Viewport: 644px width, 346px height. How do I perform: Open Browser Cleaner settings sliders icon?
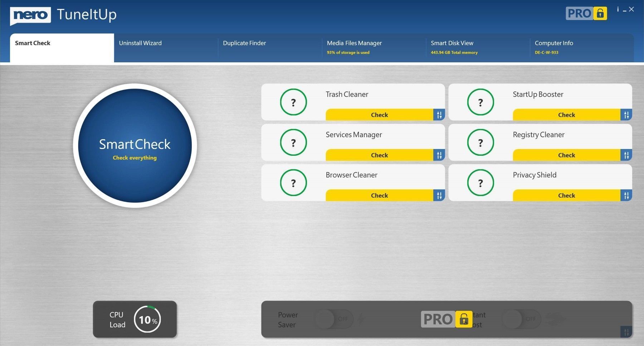pyautogui.click(x=439, y=195)
